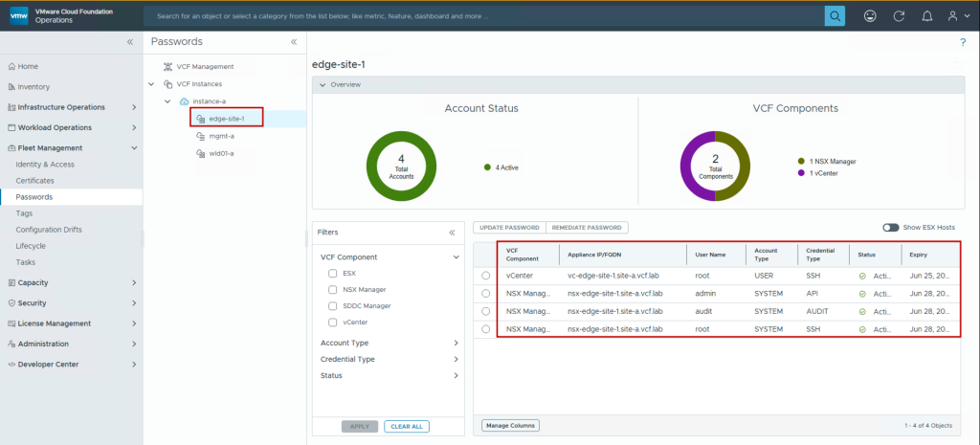Image resolution: width=980 pixels, height=445 pixels.
Task: Collapse the Passwords panel
Action: [x=293, y=42]
